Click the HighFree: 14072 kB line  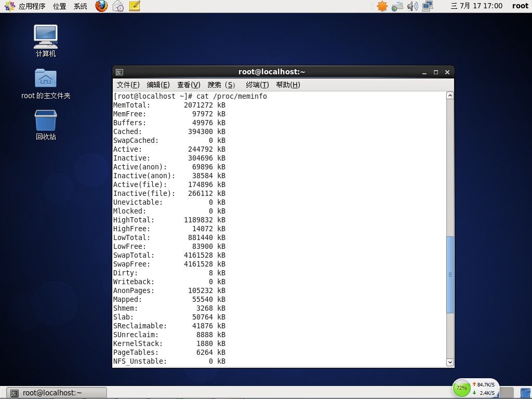(x=169, y=229)
